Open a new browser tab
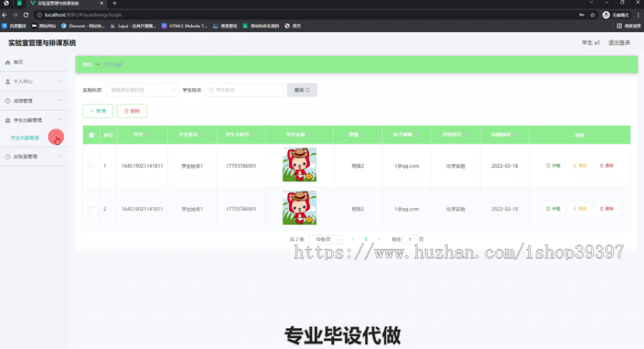Screen dimensions: 644x349 pos(114,4)
